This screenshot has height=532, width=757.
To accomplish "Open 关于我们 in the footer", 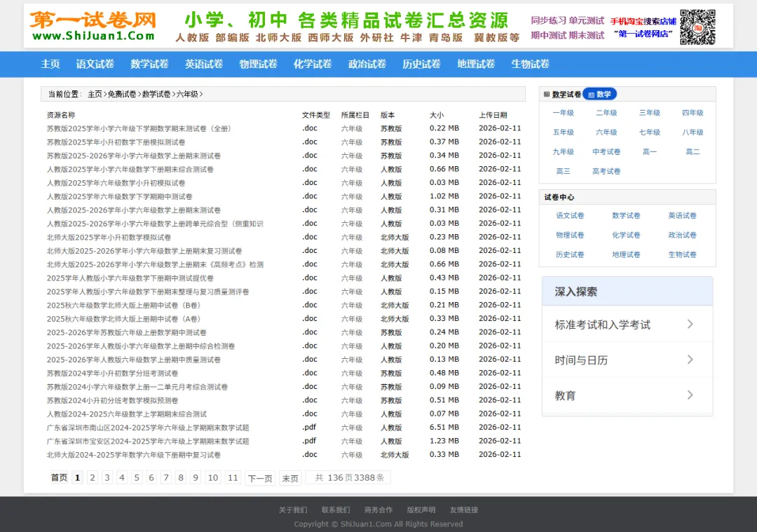I will 293,510.
